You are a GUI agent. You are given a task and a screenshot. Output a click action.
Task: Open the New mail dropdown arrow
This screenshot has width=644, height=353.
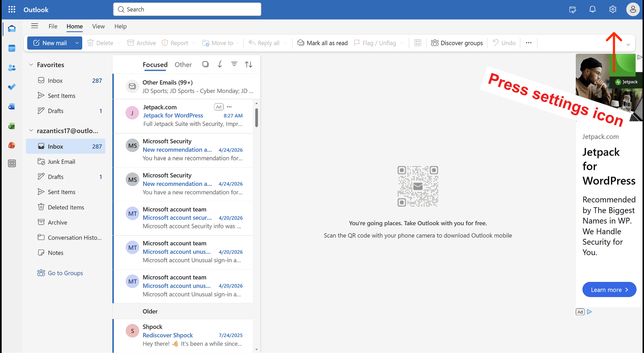click(x=77, y=43)
